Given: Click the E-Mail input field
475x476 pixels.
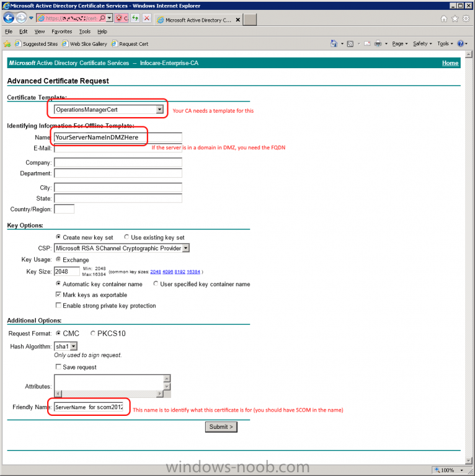Looking at the screenshot, I should (x=118, y=148).
